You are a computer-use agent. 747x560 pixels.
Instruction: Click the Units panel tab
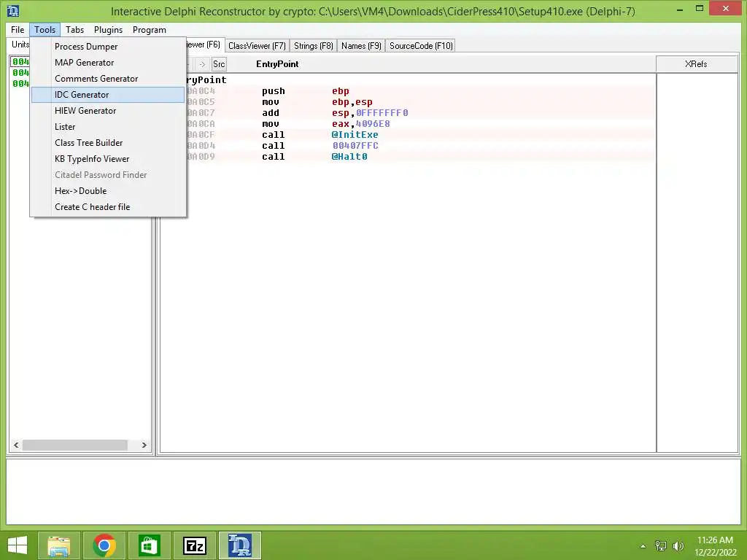20,44
